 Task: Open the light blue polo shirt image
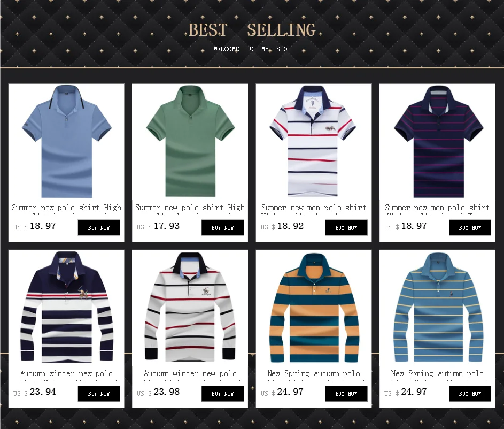coord(66,142)
